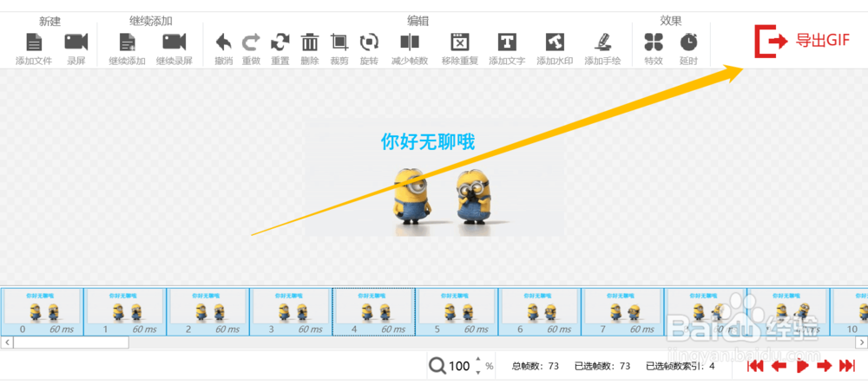Play the GIF preview
Image resolution: width=868 pixels, height=385 pixels.
[802, 366]
